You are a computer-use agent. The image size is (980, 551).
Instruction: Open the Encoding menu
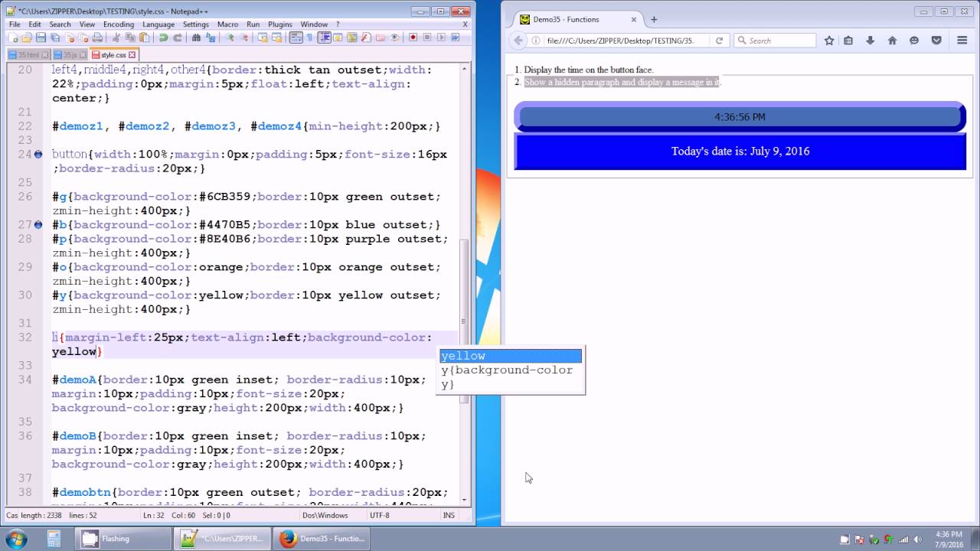pyautogui.click(x=119, y=24)
